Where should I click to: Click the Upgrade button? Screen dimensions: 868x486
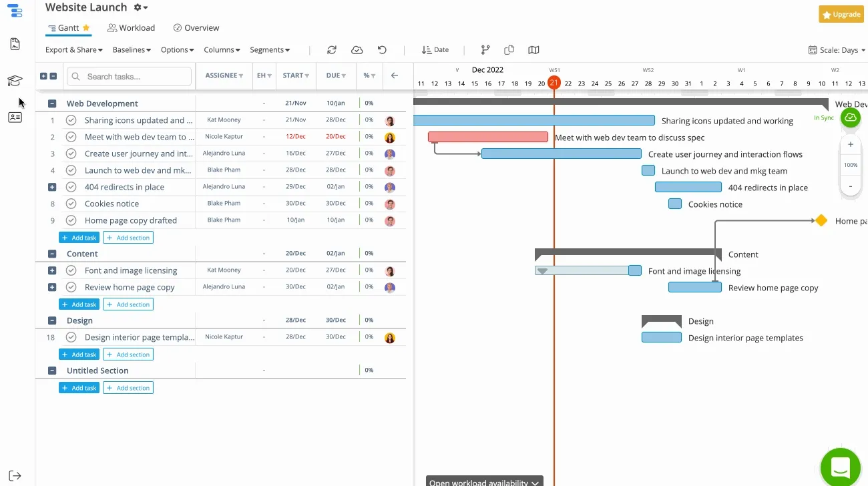841,14
